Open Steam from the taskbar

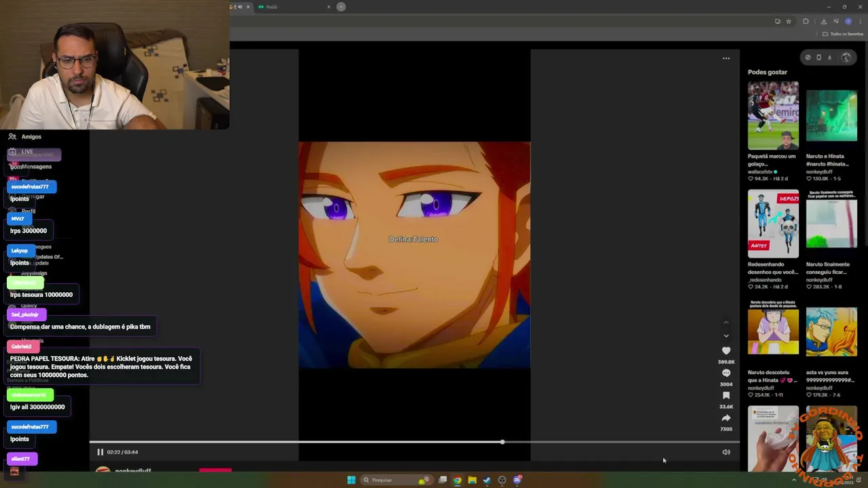pyautogui.click(x=487, y=480)
